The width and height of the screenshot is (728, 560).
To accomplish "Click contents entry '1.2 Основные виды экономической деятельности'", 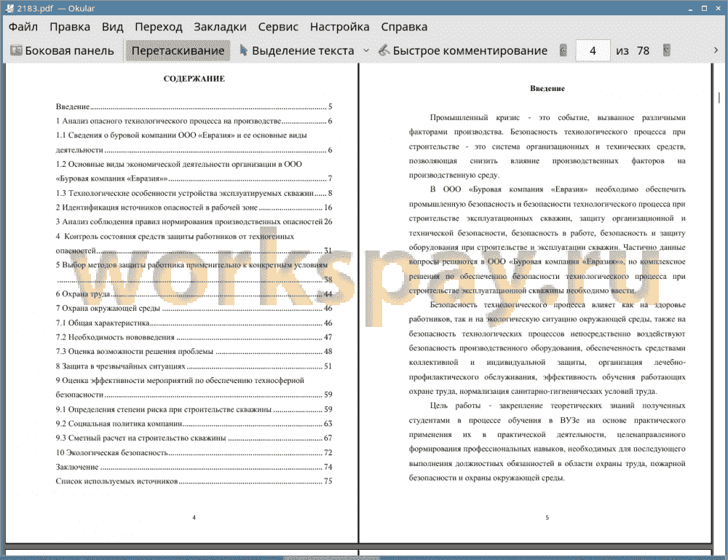I will [x=194, y=171].
